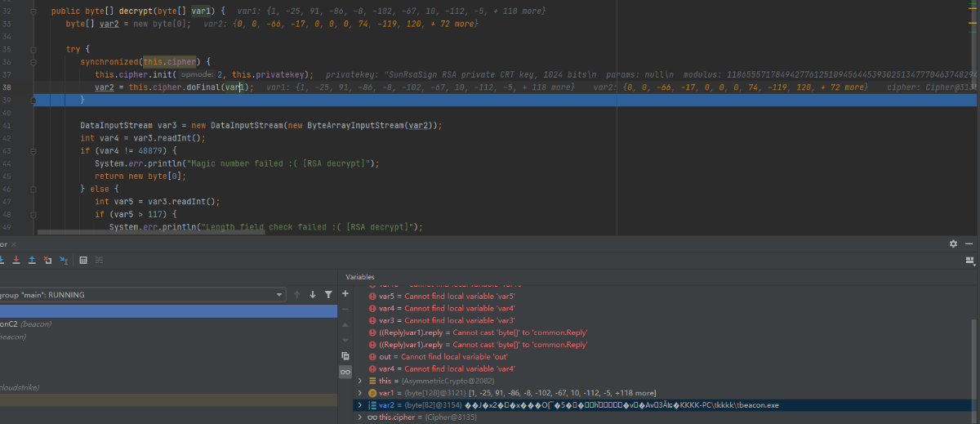Viewport: 980px width, 424px height.
Task: Collapse the 'else' block fold on line 46
Action: click(33, 188)
